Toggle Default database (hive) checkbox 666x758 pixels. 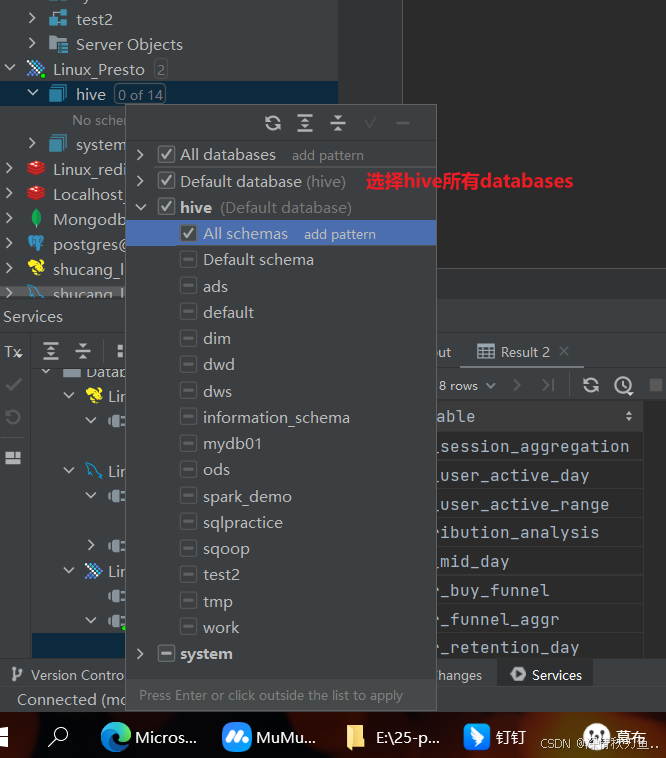[x=166, y=181]
